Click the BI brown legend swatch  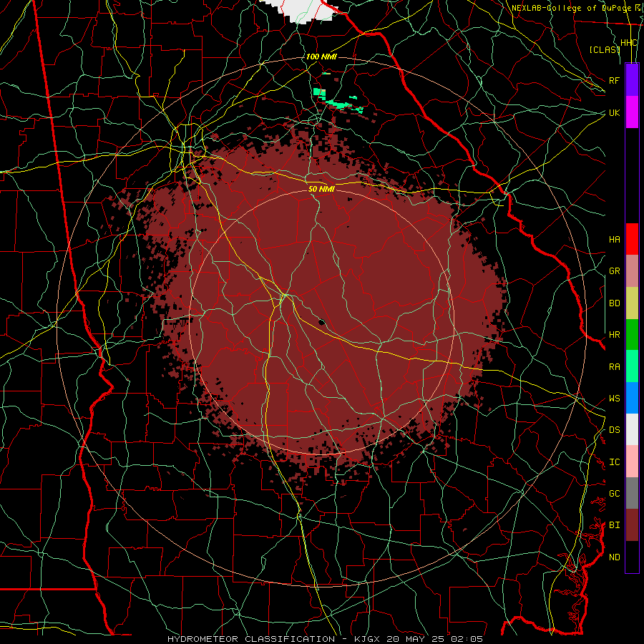(632, 525)
